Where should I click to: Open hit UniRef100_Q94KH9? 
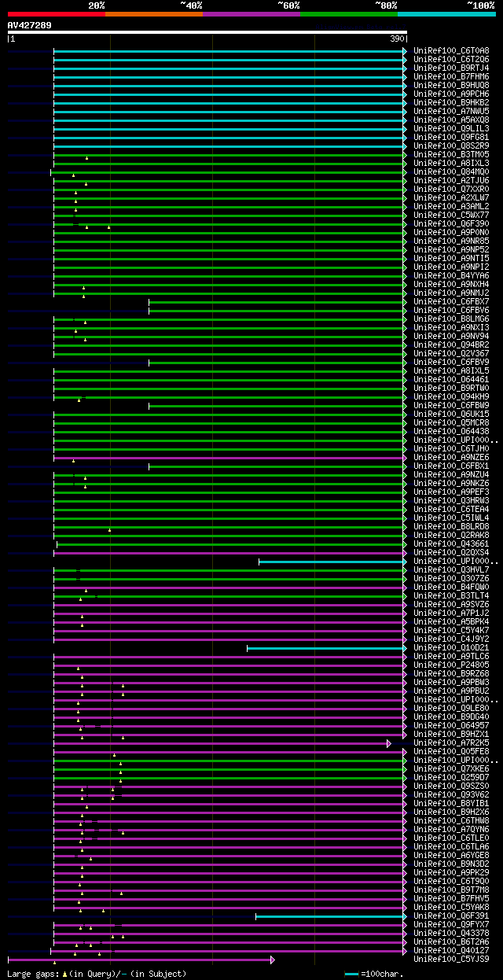(x=451, y=396)
